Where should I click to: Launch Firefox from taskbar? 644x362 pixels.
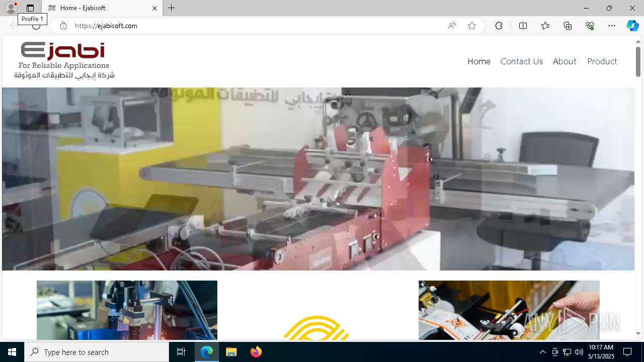[256, 352]
